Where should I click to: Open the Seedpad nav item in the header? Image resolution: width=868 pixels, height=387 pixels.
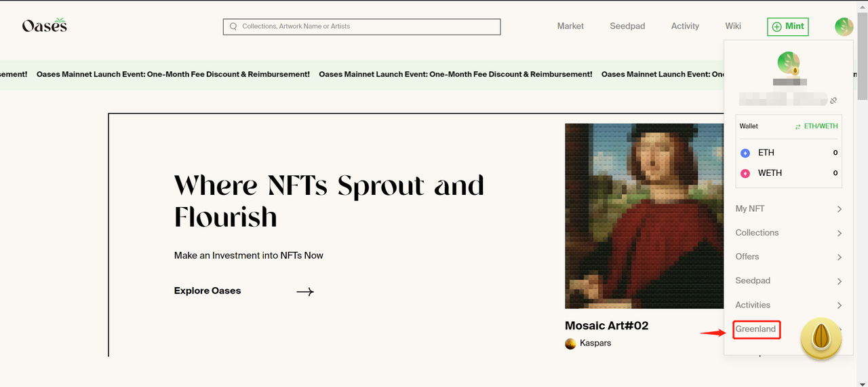coord(627,26)
